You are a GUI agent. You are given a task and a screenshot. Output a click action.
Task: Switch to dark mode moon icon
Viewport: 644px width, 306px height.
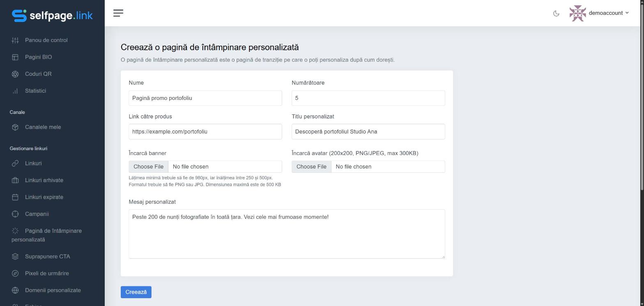pyautogui.click(x=556, y=13)
